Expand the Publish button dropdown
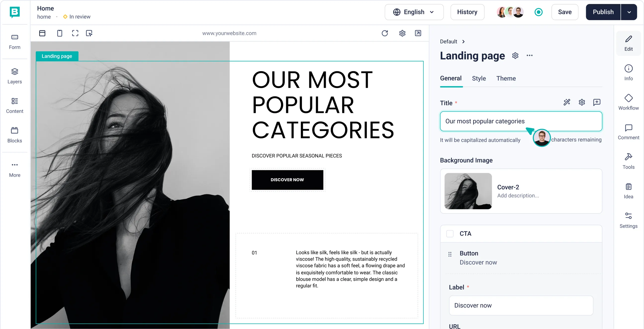Screen dimensions: 644x329 pyautogui.click(x=629, y=12)
